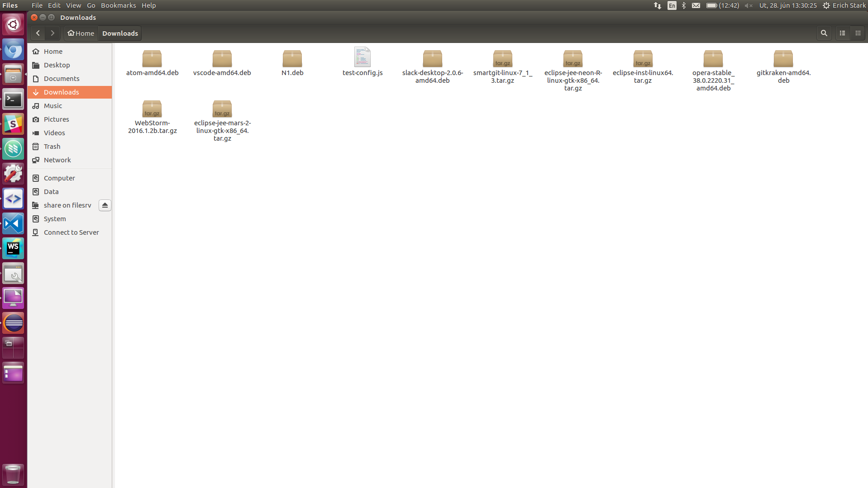This screenshot has width=868, height=488.
Task: Launch WebStorm from the launcher
Action: tap(13, 248)
